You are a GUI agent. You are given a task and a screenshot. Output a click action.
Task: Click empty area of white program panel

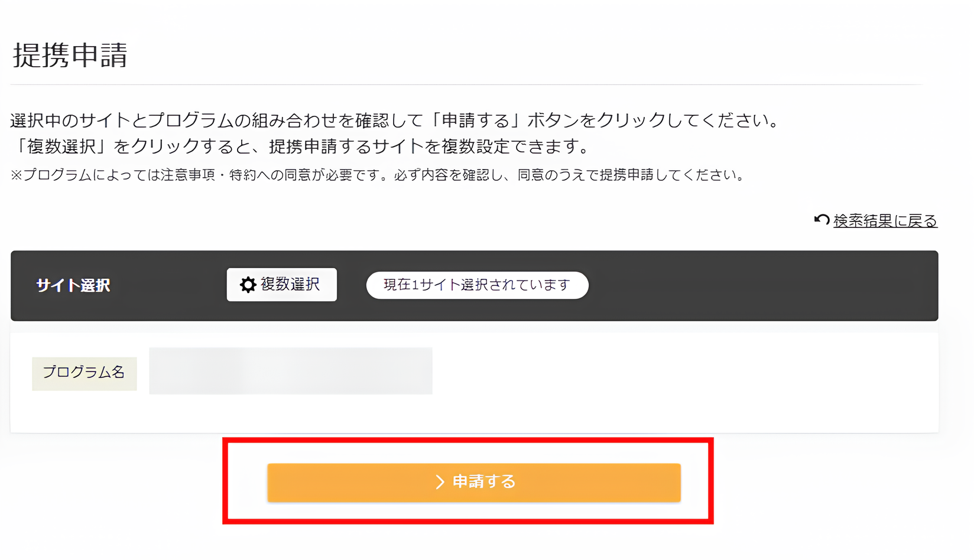(680, 384)
